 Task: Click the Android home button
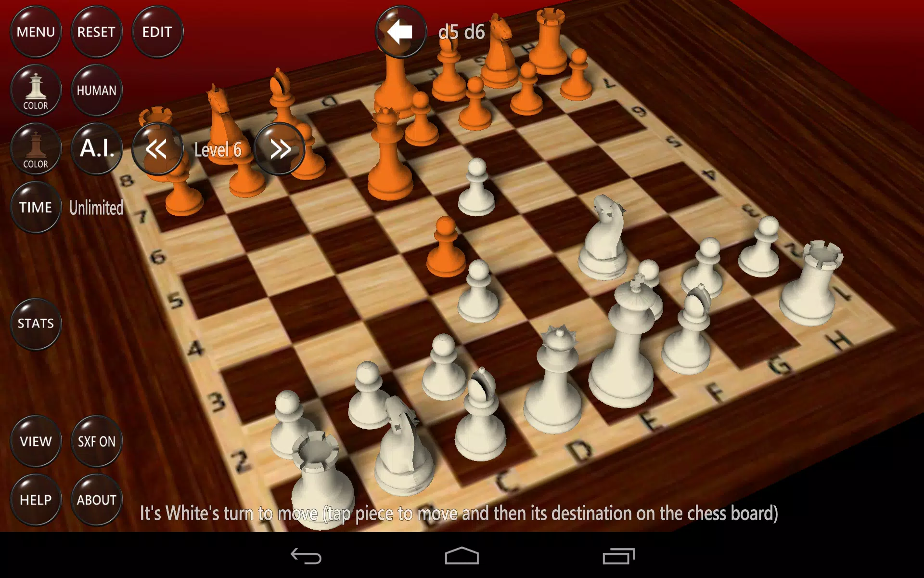(x=462, y=559)
